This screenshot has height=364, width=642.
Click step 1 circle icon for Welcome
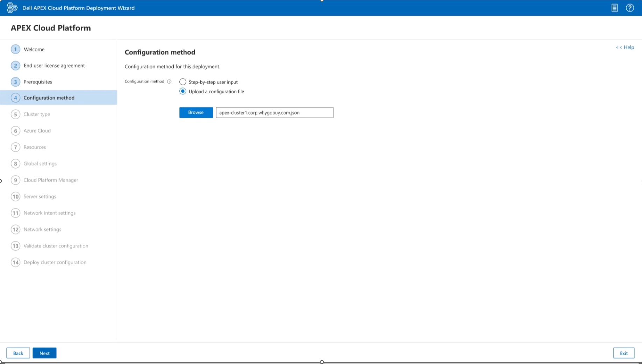coord(15,49)
